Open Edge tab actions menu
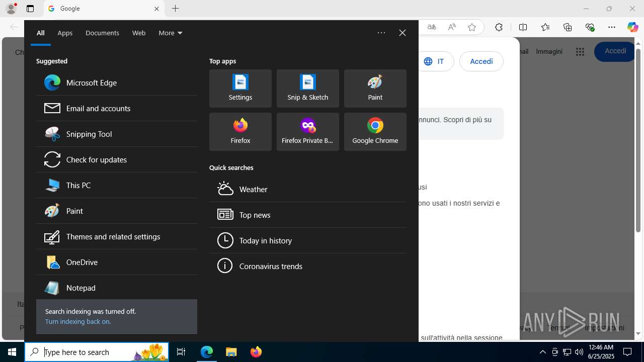This screenshot has width=644, height=362. pos(30,9)
